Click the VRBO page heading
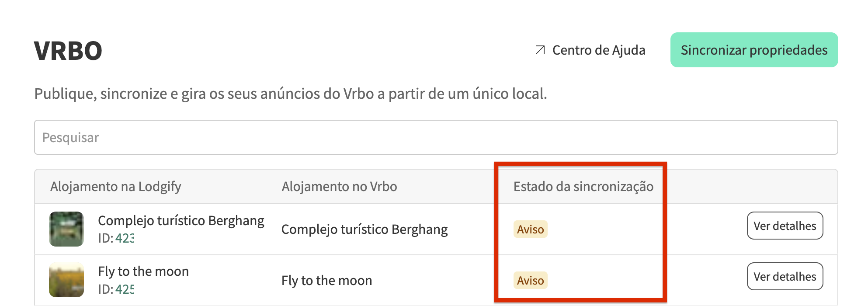Image resolution: width=868 pixels, height=306 pixels. 68,51
